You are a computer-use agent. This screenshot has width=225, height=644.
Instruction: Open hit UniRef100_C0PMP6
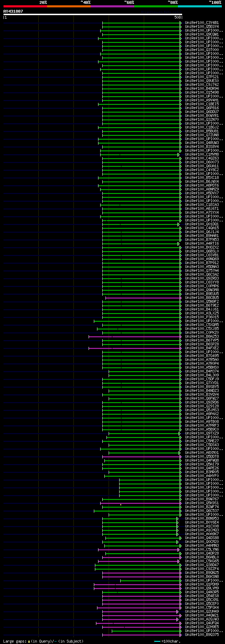coord(202,286)
